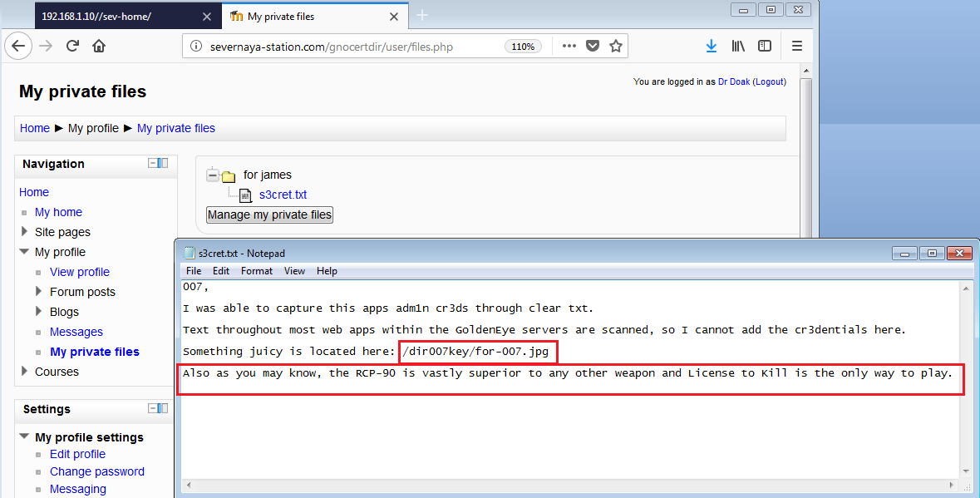980x498 pixels.
Task: Open the s3cret.txt file link
Action: coord(283,195)
